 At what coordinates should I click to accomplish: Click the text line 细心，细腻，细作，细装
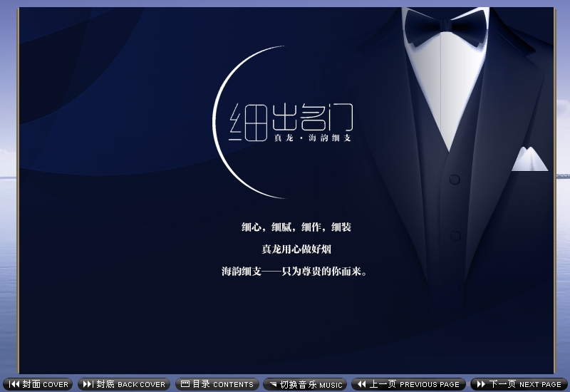[296, 227]
